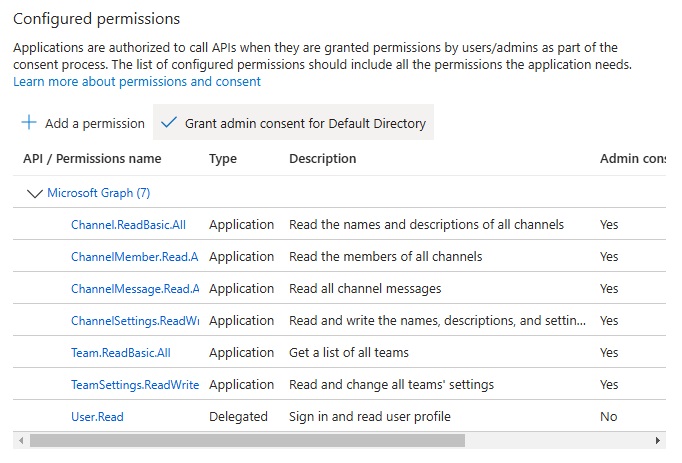The height and width of the screenshot is (463, 682).
Task: Click the Description column header
Action: [x=322, y=159]
